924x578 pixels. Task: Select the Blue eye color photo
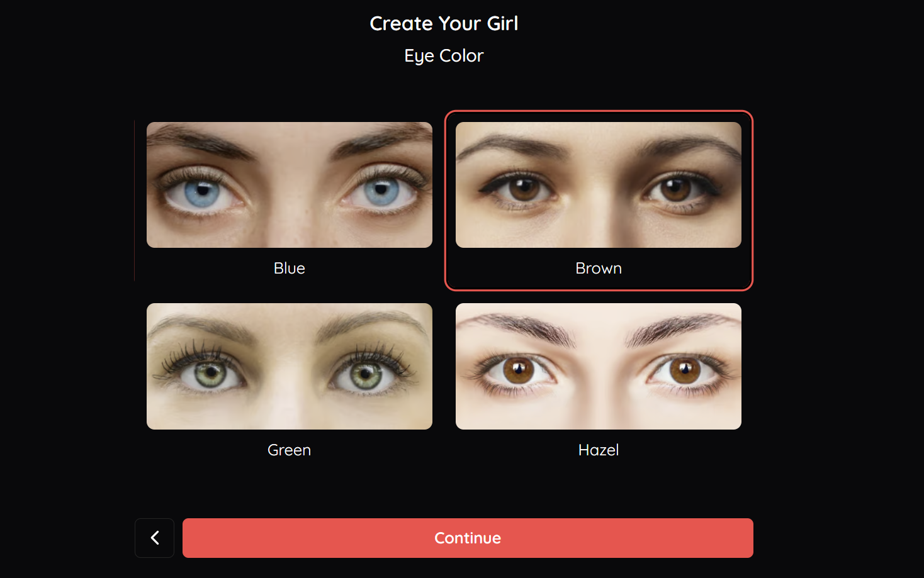[290, 185]
